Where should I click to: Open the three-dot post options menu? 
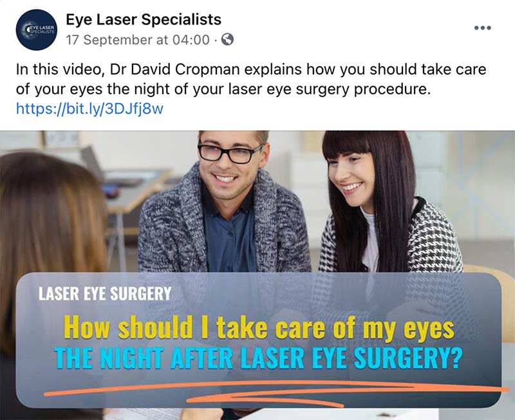tap(482, 28)
